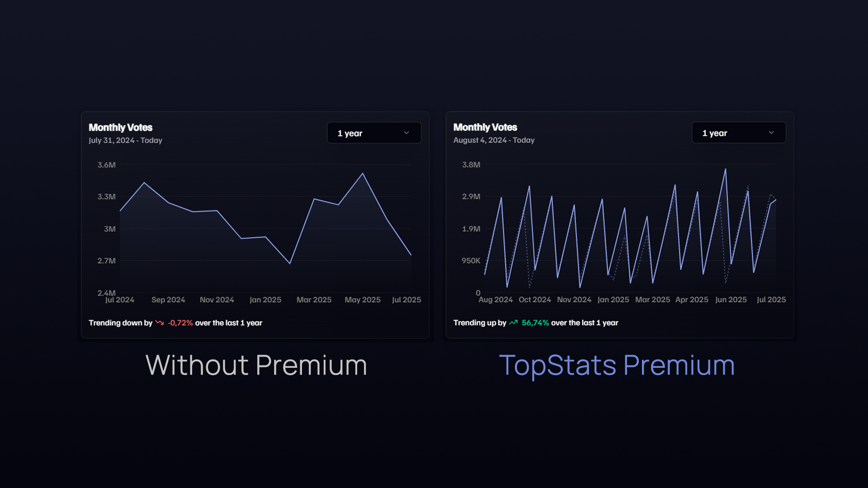Click the May 2025 x-axis label
868x488 pixels.
tap(363, 300)
